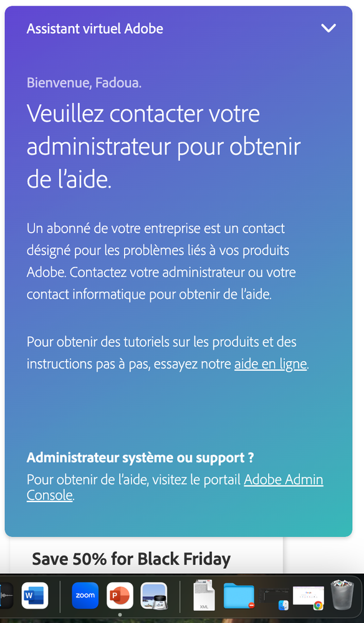Visit the Adobe Admin Console portal link
Image resolution: width=364 pixels, height=623 pixels.
(284, 480)
